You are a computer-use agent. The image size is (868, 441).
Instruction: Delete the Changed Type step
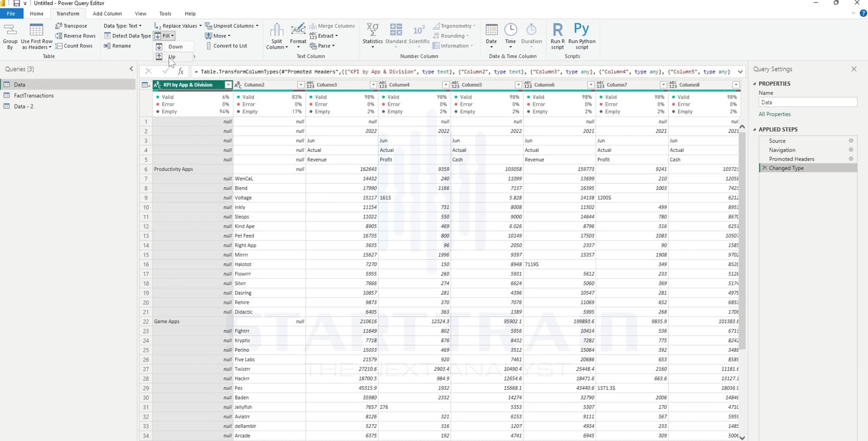(x=765, y=168)
